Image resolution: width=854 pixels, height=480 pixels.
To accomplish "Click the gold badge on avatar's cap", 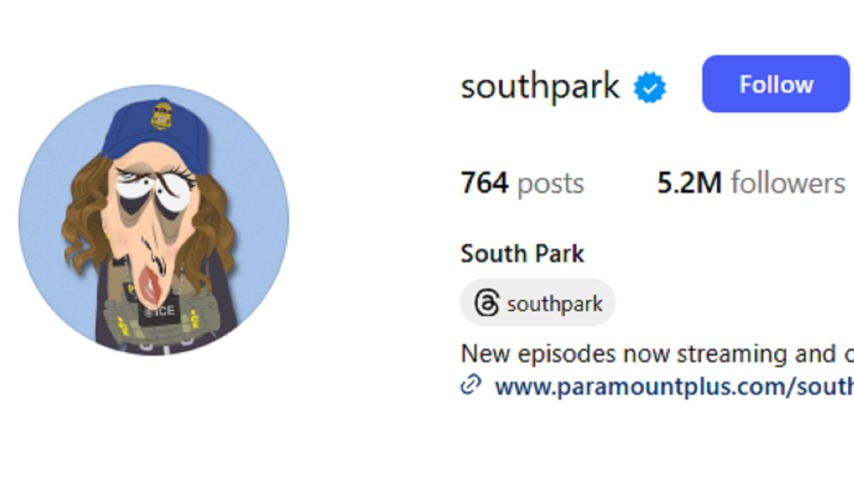I will (161, 115).
